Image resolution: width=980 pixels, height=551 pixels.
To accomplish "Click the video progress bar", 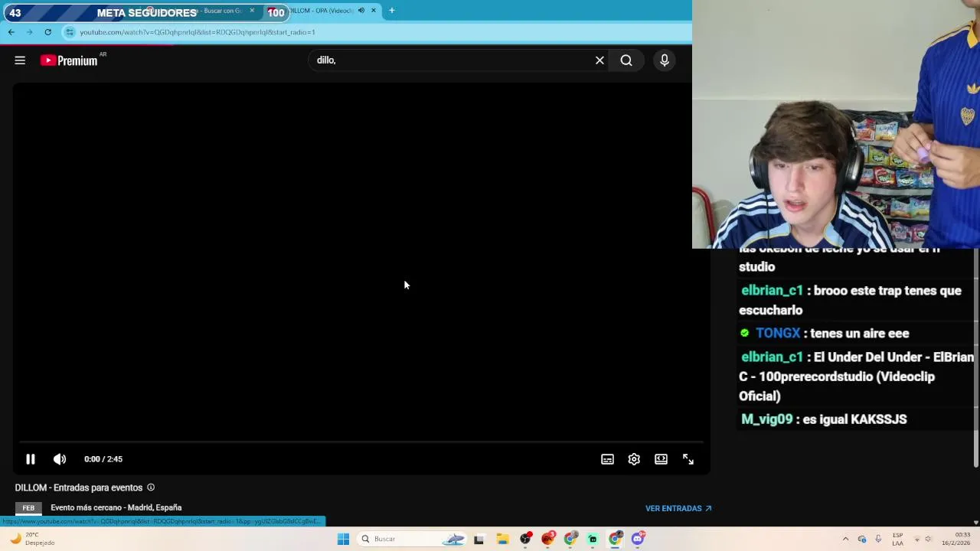I will 361,442.
